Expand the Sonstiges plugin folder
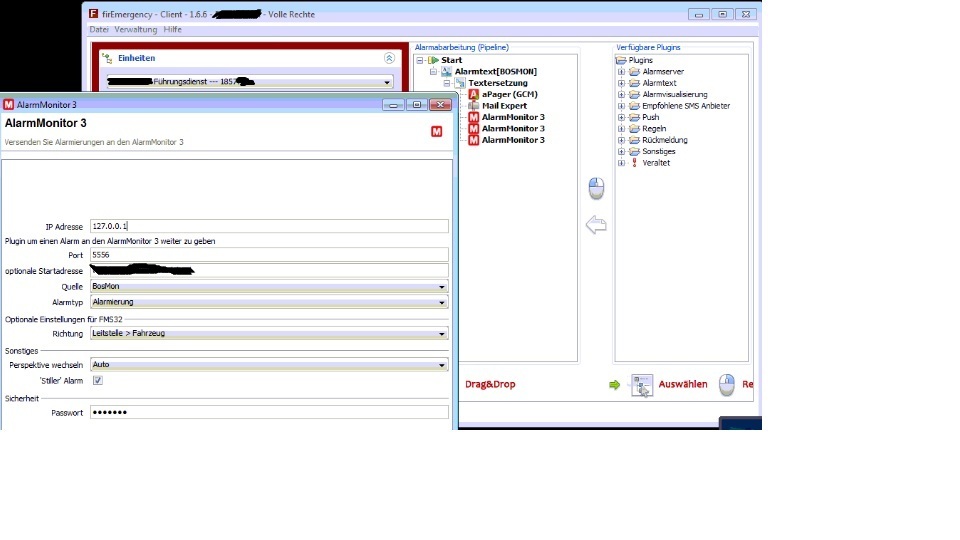This screenshot has width=960, height=540. (621, 151)
